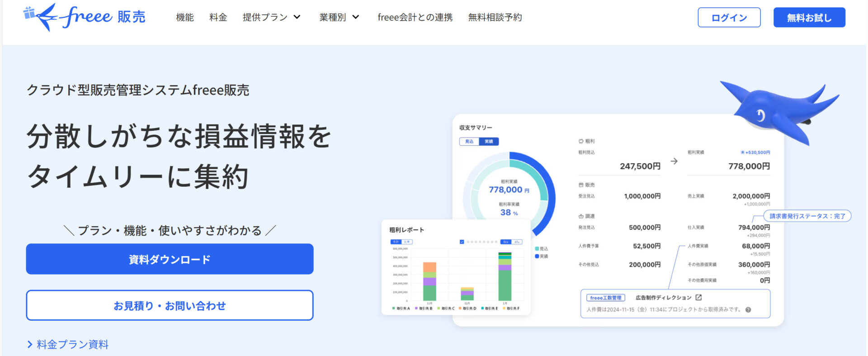868x356 pixels.
Task: Select 合計 in the 粗利レポート toggle
Action: tap(396, 242)
